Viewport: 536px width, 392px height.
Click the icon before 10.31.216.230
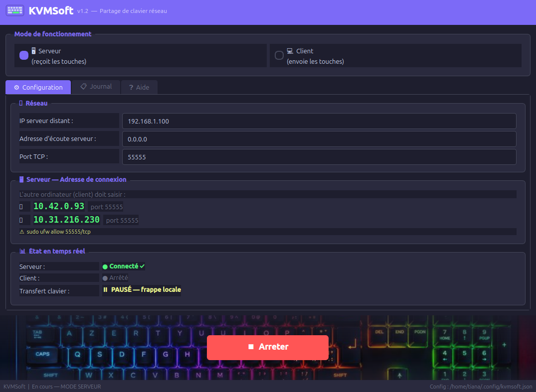click(21, 220)
